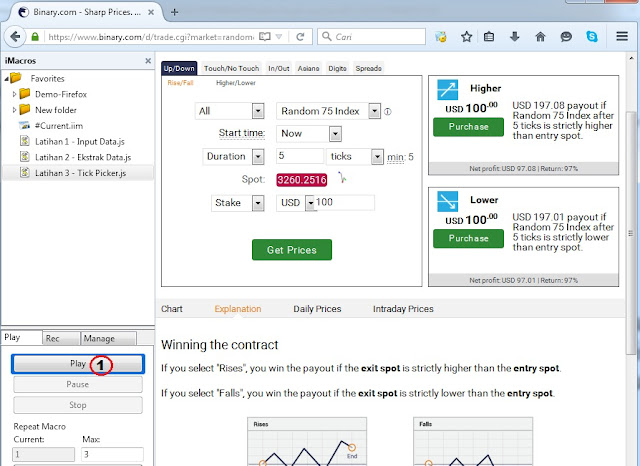Open the All market dropdown
Viewport: 640px width, 466px height.
[x=230, y=111]
